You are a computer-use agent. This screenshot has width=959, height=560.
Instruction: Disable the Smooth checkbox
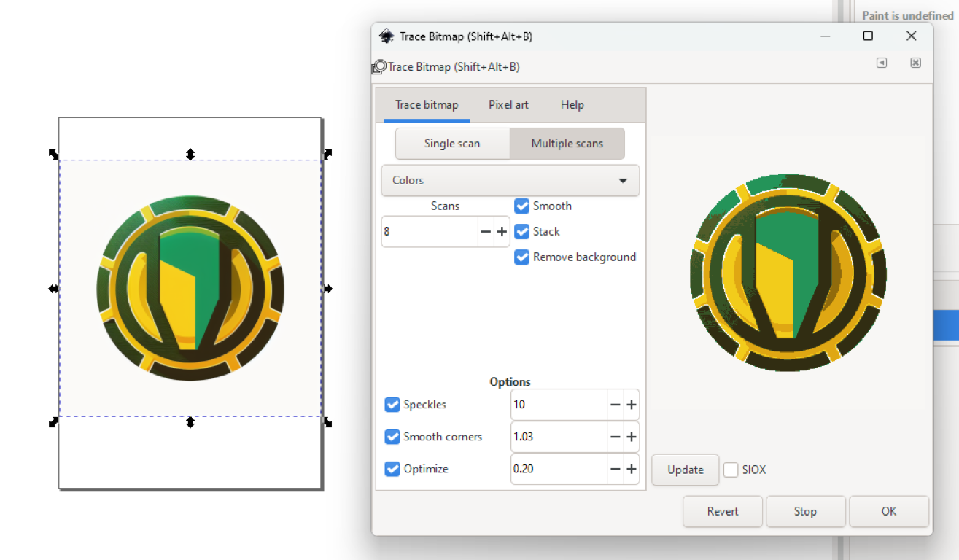click(521, 206)
